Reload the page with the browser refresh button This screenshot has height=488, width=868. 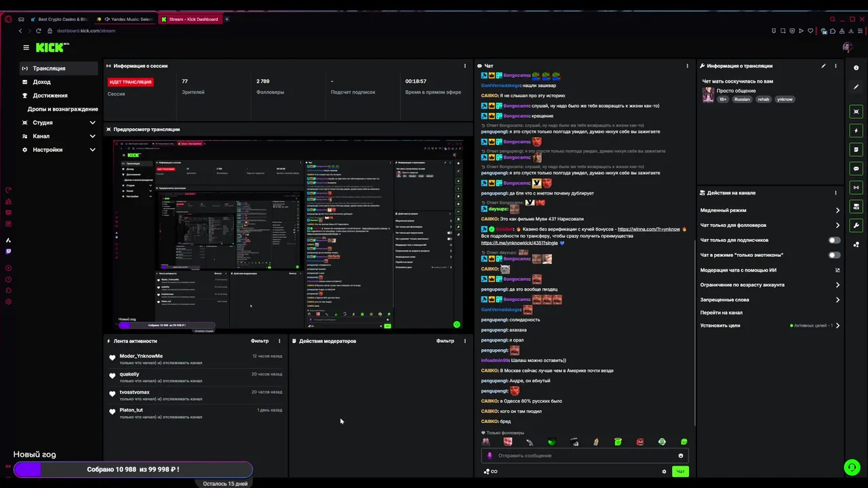tap(38, 30)
